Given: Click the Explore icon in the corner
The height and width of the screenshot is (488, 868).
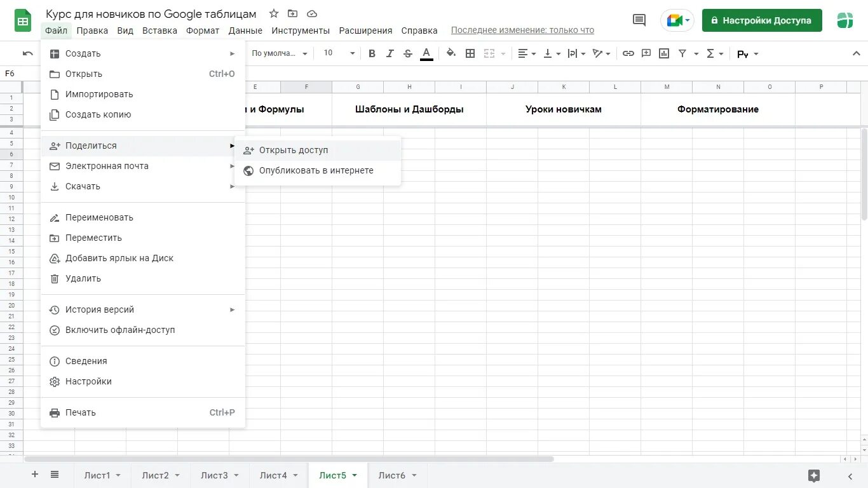Looking at the screenshot, I should tap(814, 475).
